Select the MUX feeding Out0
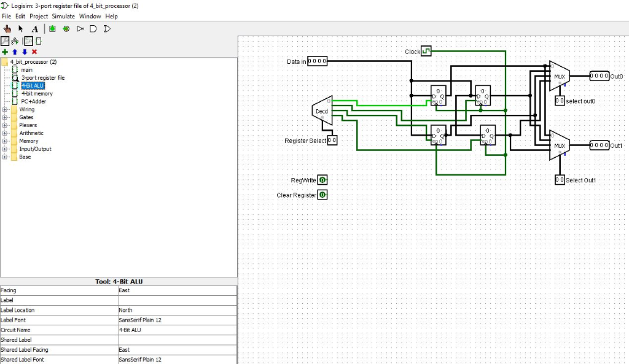Viewport: 629px width, 364px height. point(560,76)
